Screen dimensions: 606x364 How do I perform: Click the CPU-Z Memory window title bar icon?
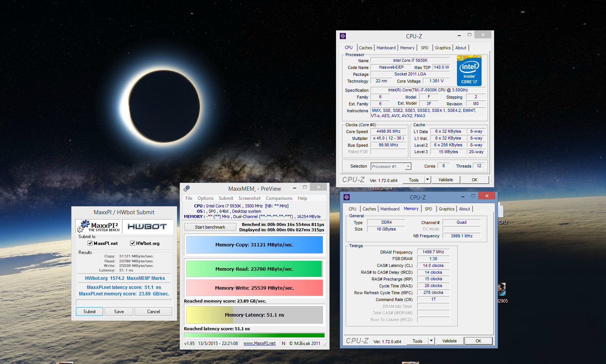pyautogui.click(x=346, y=197)
